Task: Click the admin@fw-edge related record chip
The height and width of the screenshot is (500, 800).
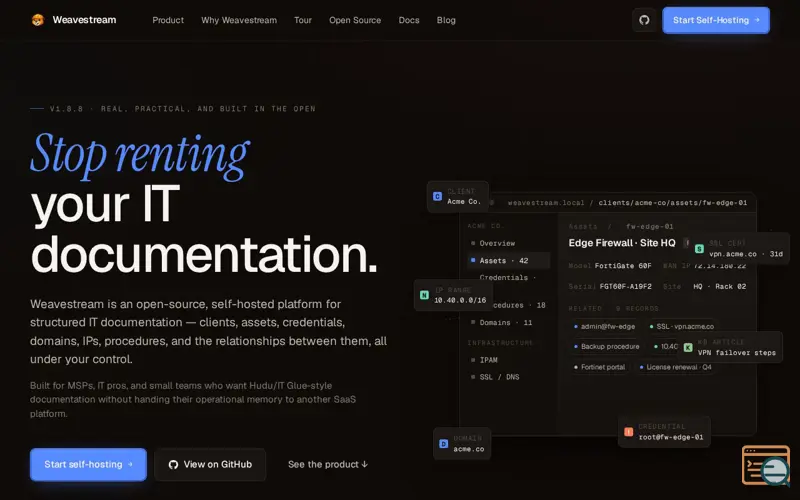Action: coord(605,327)
